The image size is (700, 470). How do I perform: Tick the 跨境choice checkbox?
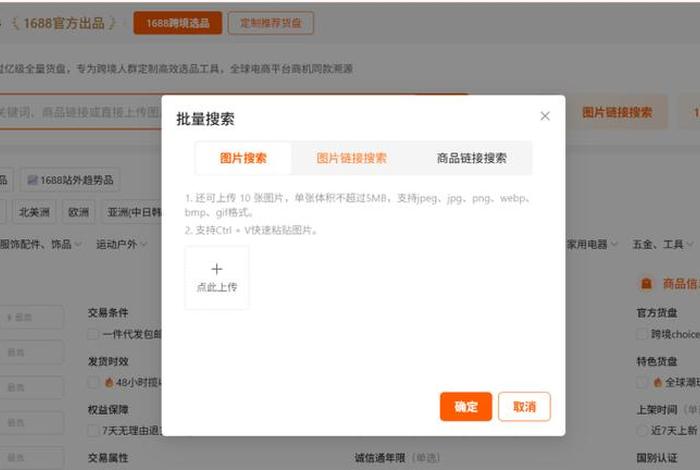tap(642, 334)
